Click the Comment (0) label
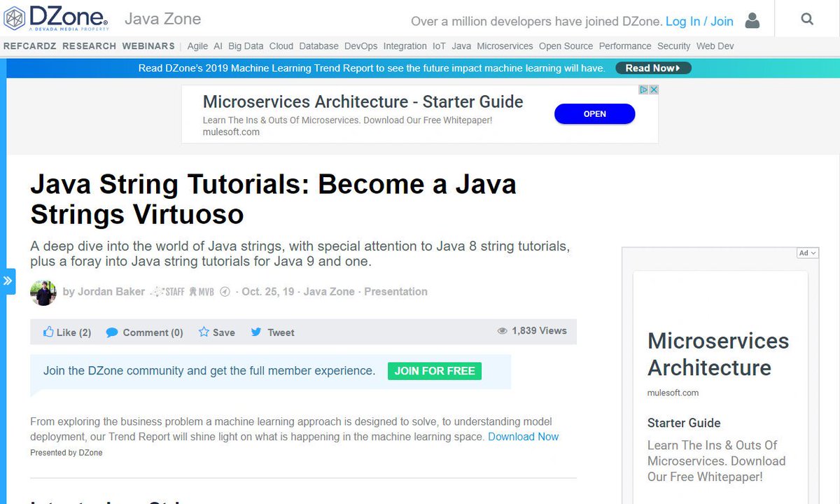This screenshot has width=840, height=504. point(153,332)
